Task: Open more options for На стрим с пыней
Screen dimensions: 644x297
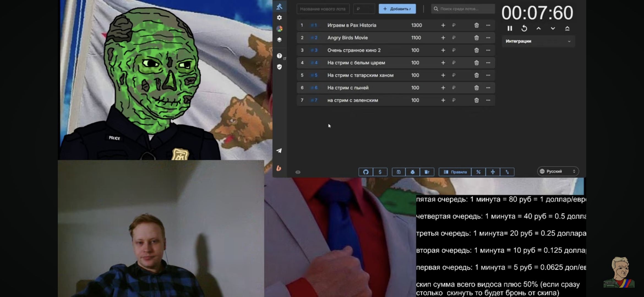Action: [x=488, y=88]
